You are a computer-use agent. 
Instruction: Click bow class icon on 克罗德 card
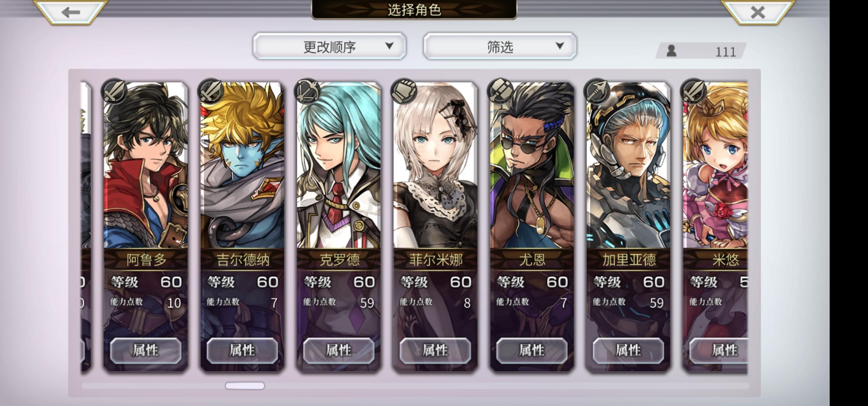pyautogui.click(x=307, y=91)
